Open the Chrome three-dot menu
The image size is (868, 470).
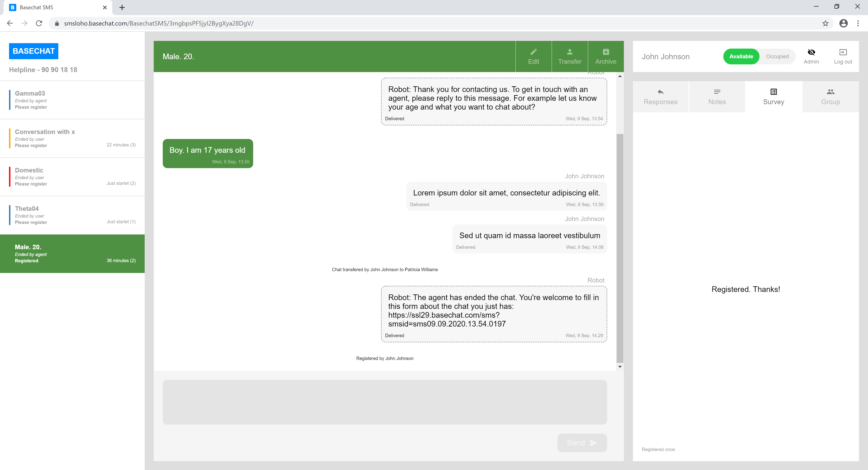(x=858, y=23)
